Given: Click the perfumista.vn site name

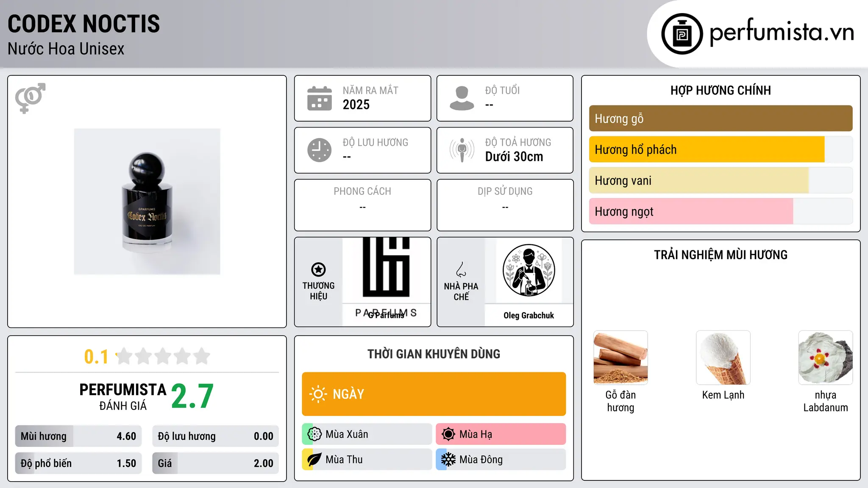Looking at the screenshot, I should pos(782,32).
